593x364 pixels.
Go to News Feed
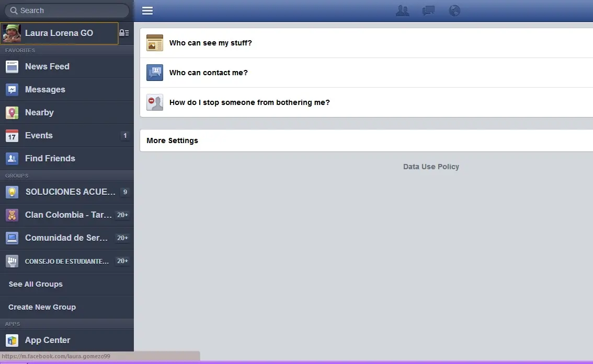67,67
